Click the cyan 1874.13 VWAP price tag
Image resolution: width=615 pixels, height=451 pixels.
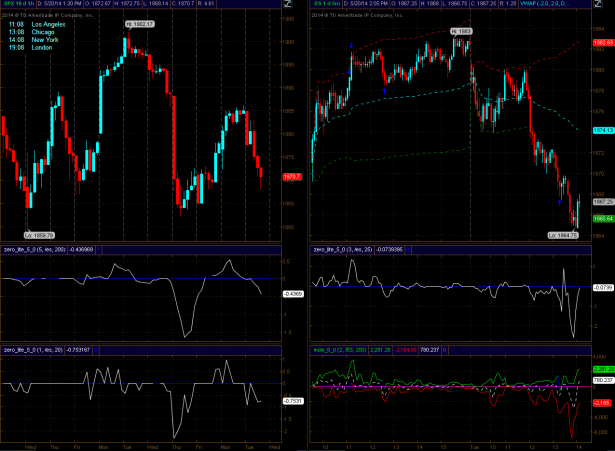pos(603,130)
